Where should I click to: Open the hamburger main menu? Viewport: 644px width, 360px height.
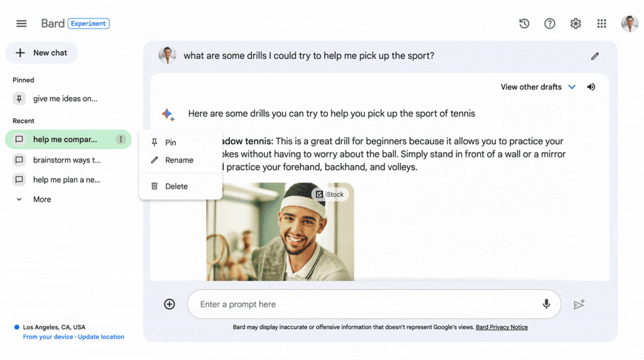(x=22, y=24)
